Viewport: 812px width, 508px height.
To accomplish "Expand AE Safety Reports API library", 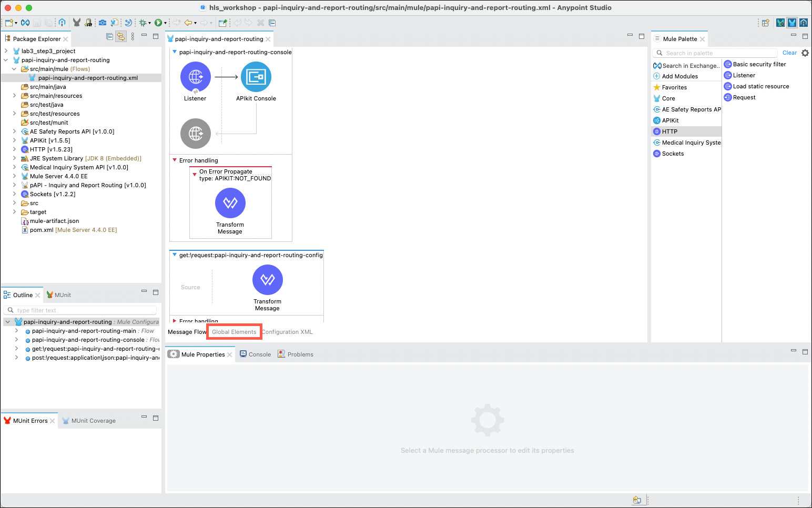I will click(14, 131).
